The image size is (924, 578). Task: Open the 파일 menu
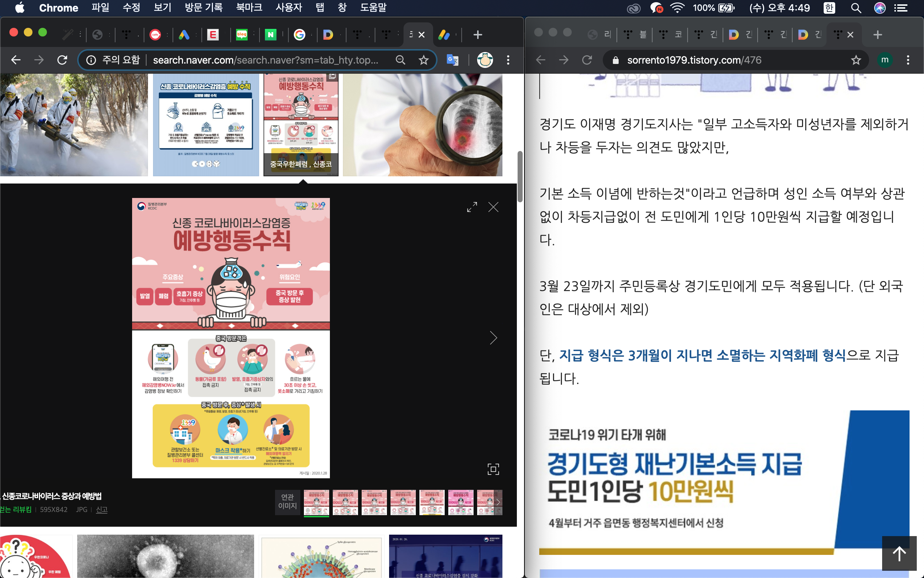(100, 8)
